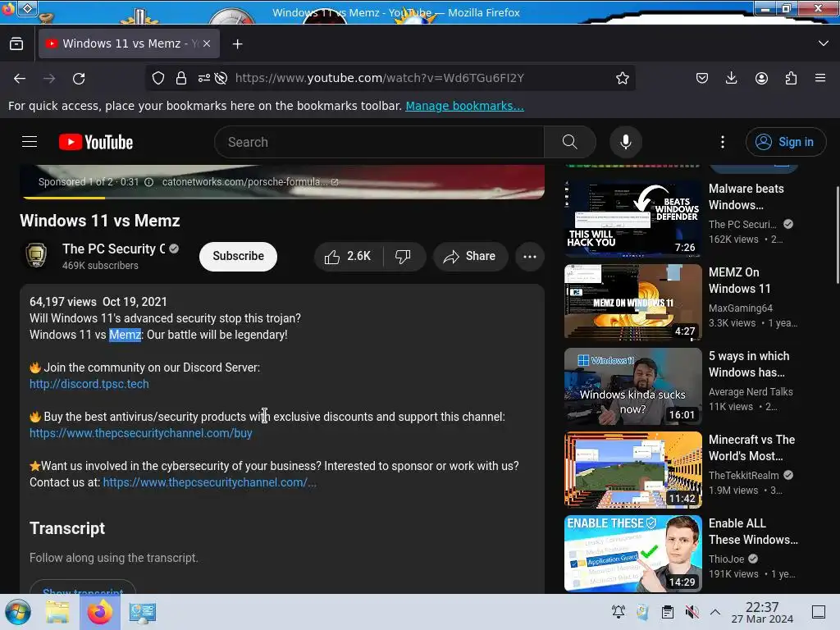Open the tracking protection shield icon
The height and width of the screenshot is (630, 840).
pyautogui.click(x=158, y=78)
